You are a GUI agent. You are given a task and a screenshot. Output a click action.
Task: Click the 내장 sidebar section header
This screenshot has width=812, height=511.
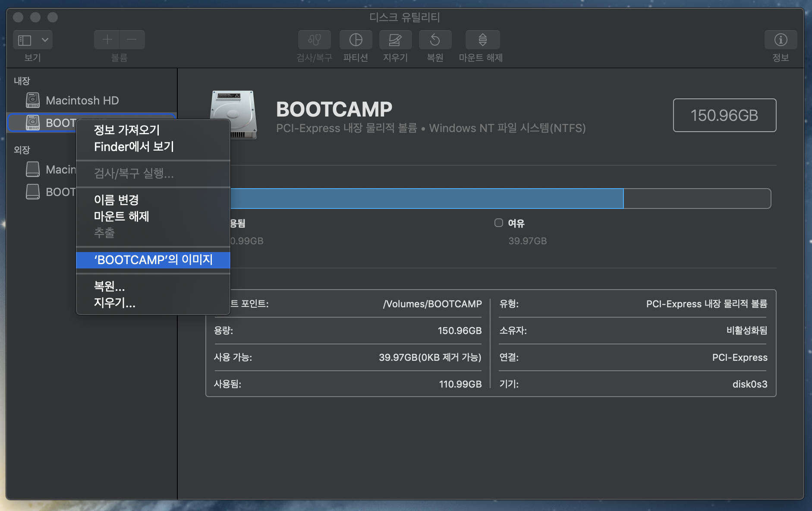click(22, 81)
